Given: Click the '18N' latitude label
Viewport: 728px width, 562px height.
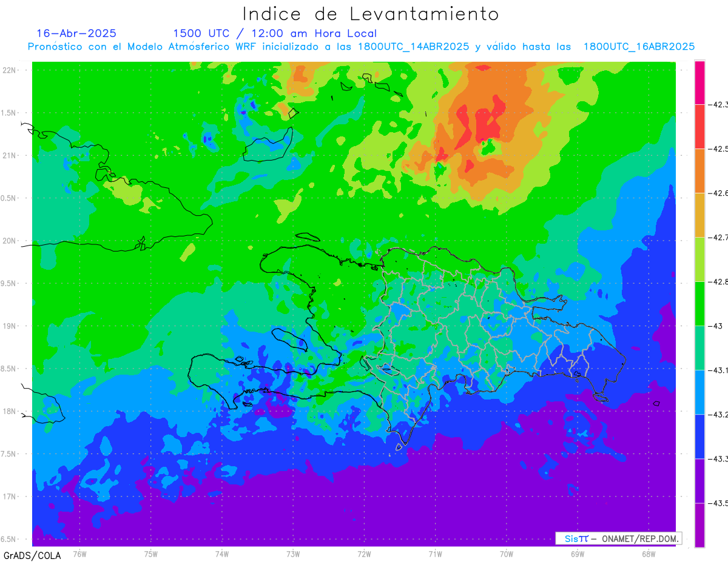Looking at the screenshot, I should tap(10, 411).
